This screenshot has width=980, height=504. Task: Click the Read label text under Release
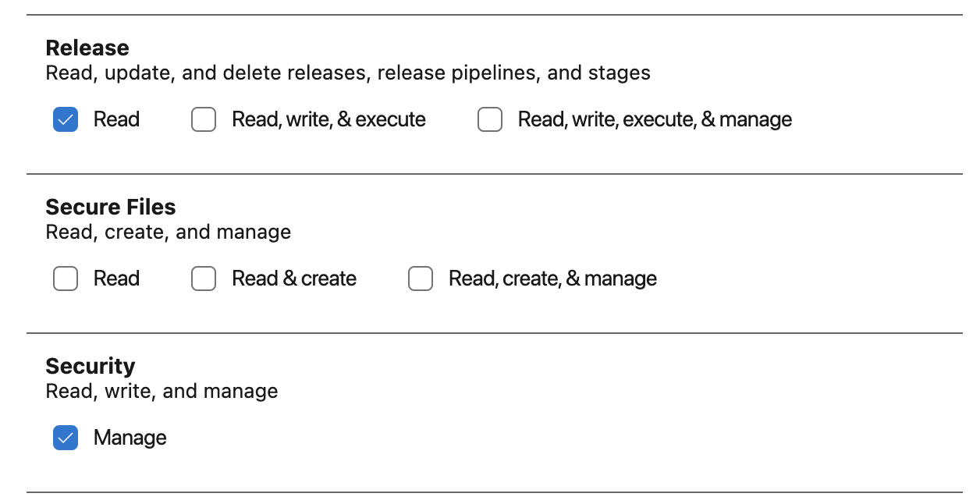(116, 119)
